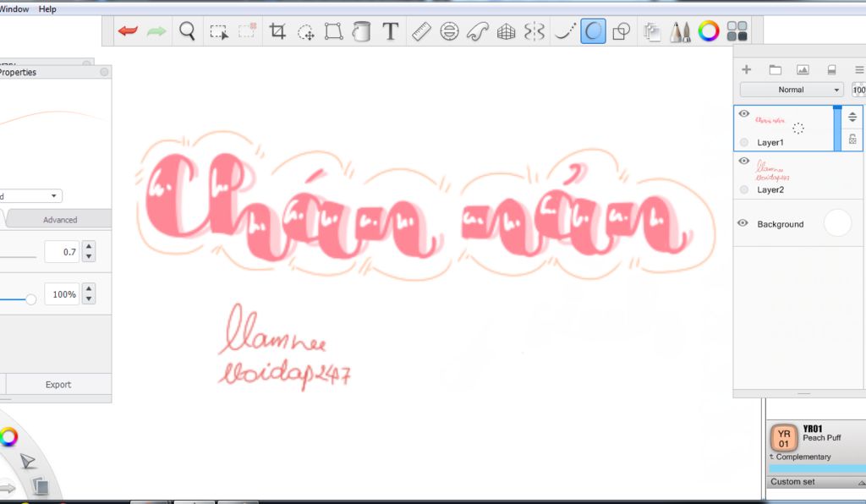866x504 pixels.
Task: Click the 100% opacity value field
Action: coord(62,294)
